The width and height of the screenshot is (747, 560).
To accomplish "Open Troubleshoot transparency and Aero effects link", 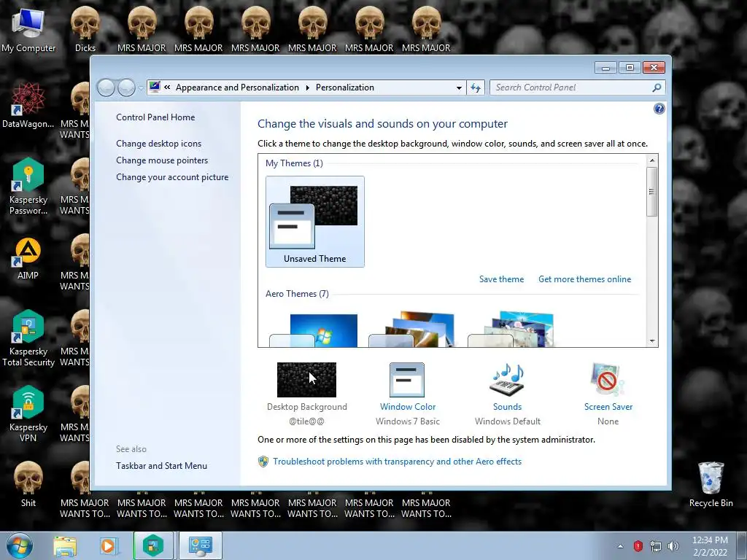I will [x=398, y=462].
